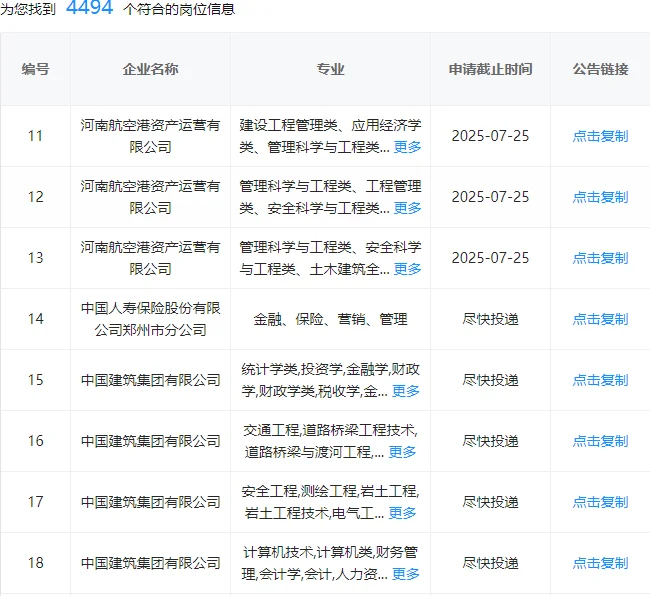The image size is (650, 596).
Task: Copy announcement link for row 18
Action: click(600, 563)
